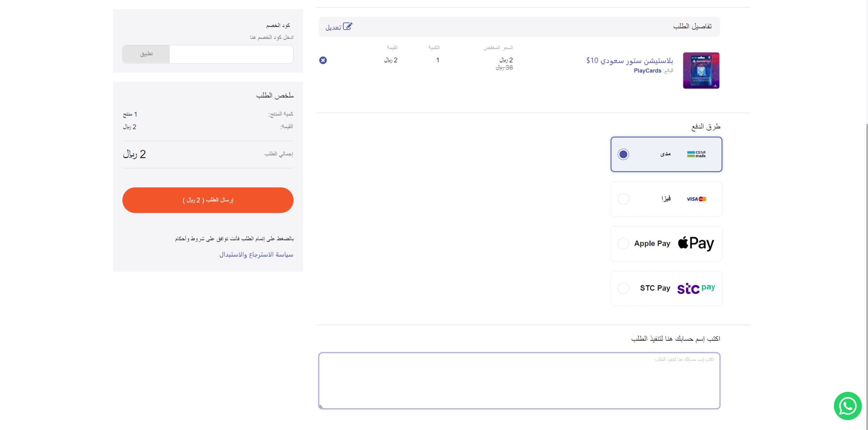
Task: Click the Apple Pay logo
Action: click(696, 243)
